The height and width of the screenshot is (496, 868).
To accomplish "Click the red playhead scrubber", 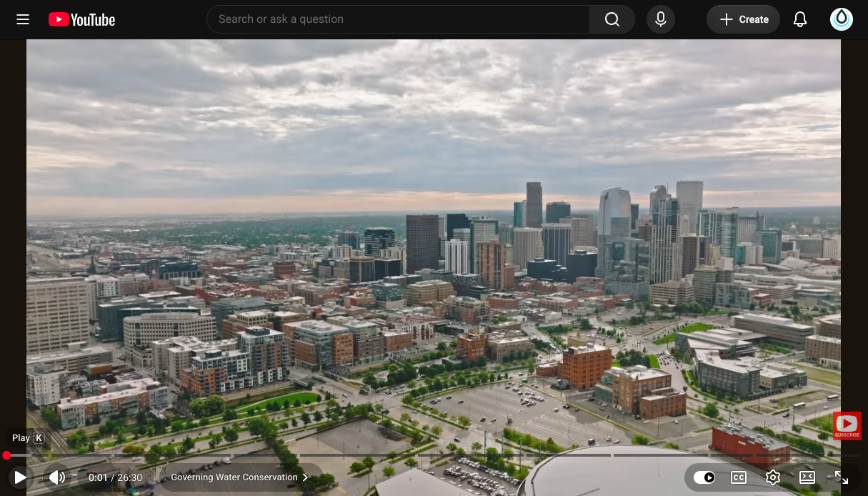I will click(x=6, y=455).
